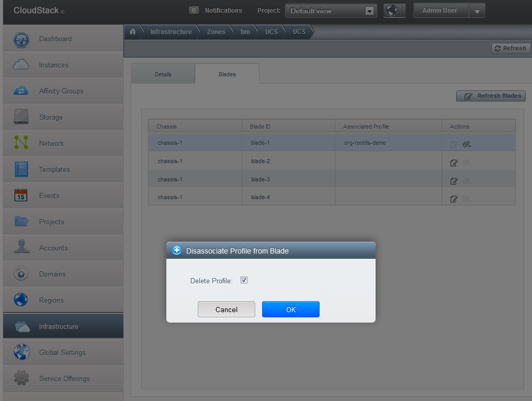The width and height of the screenshot is (532, 401).
Task: Click the Accounts person icon
Action: pyautogui.click(x=21, y=246)
